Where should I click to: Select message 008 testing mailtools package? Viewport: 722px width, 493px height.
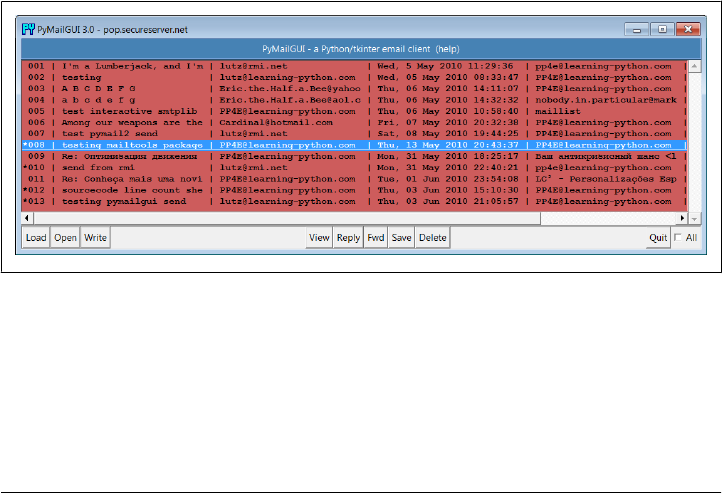tap(354, 145)
